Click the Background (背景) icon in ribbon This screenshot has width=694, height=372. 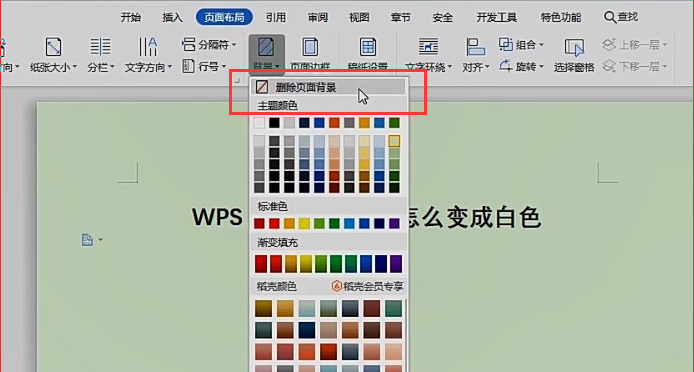coord(266,47)
